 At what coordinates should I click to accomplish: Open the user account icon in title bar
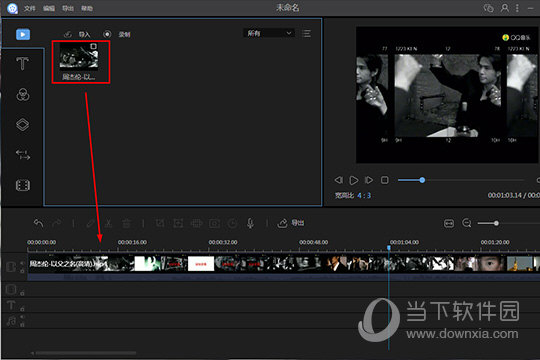[x=505, y=8]
